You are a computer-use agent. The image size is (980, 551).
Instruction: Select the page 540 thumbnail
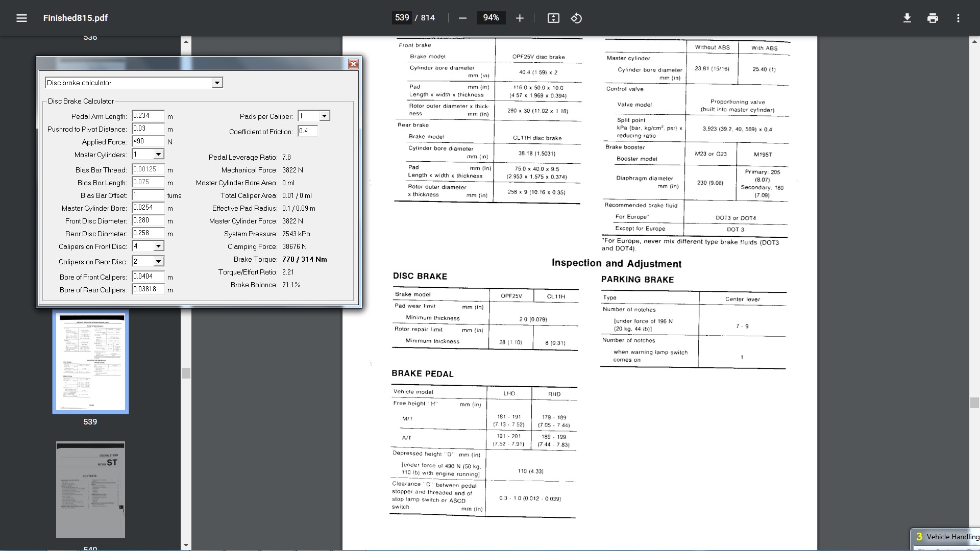click(90, 490)
